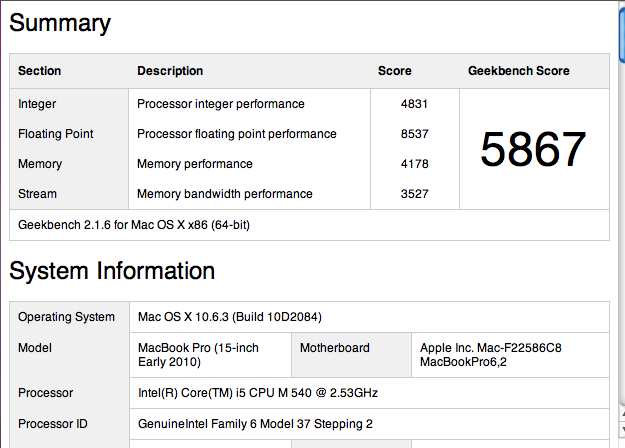Screen dimensions: 625x448
Task: Click the Operating System label
Action: [x=66, y=317]
